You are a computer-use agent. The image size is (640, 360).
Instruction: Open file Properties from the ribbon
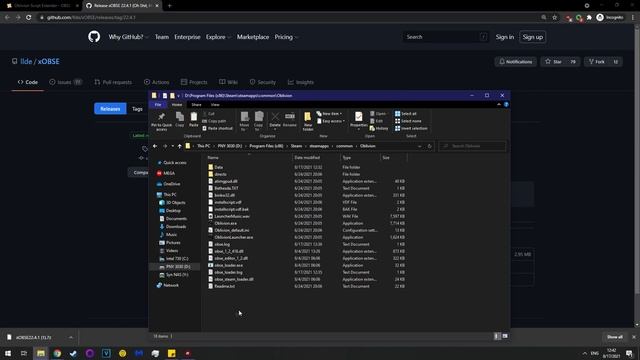click(358, 120)
